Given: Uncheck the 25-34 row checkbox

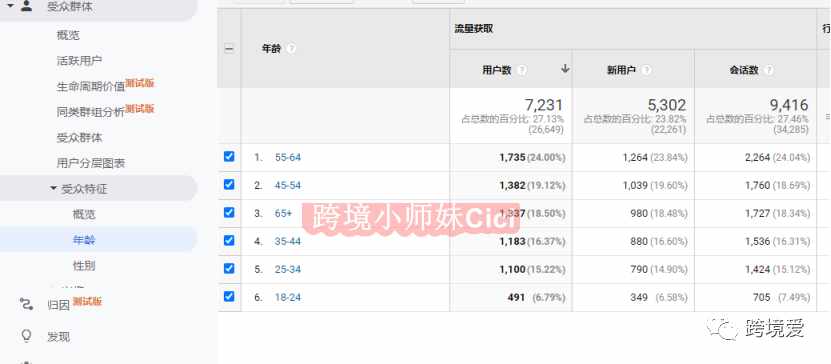Looking at the screenshot, I should tap(229, 269).
